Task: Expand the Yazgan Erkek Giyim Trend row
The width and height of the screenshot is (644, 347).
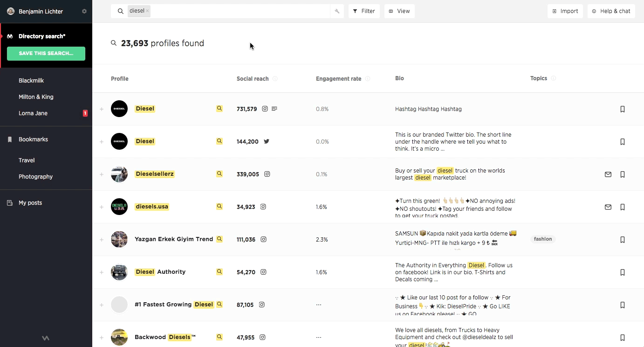Action: (101, 240)
